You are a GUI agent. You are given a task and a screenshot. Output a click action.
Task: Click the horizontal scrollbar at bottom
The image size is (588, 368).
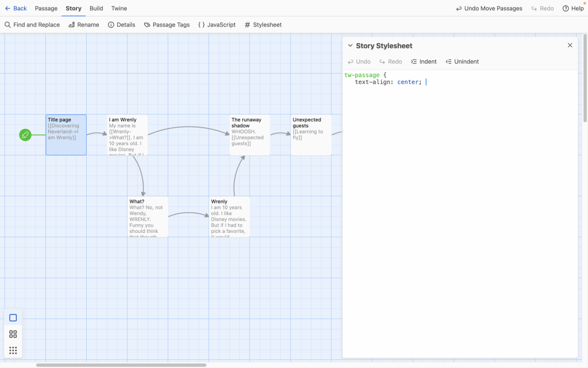pyautogui.click(x=121, y=365)
